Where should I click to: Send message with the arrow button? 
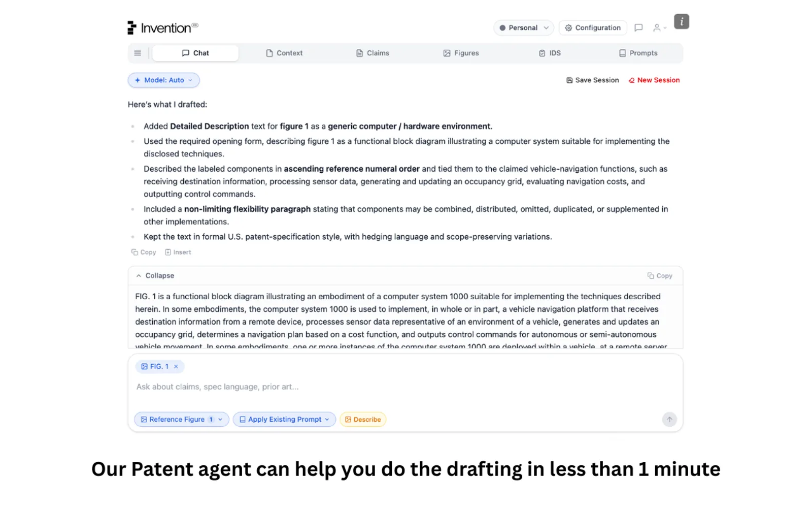click(669, 419)
